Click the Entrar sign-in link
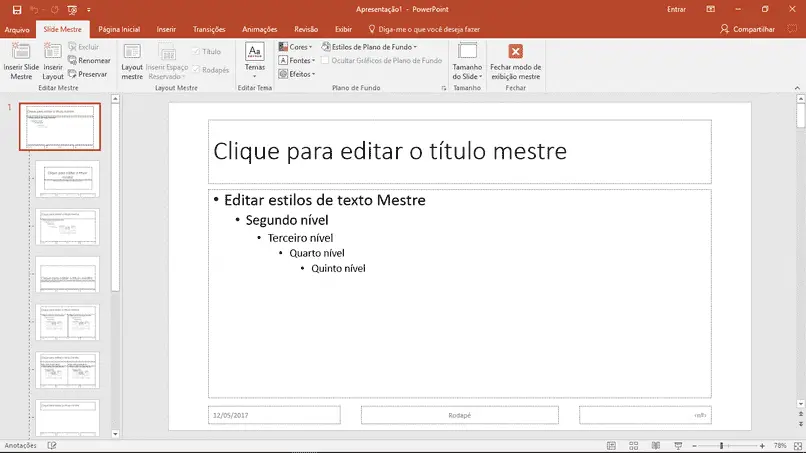This screenshot has width=806, height=453. click(676, 9)
